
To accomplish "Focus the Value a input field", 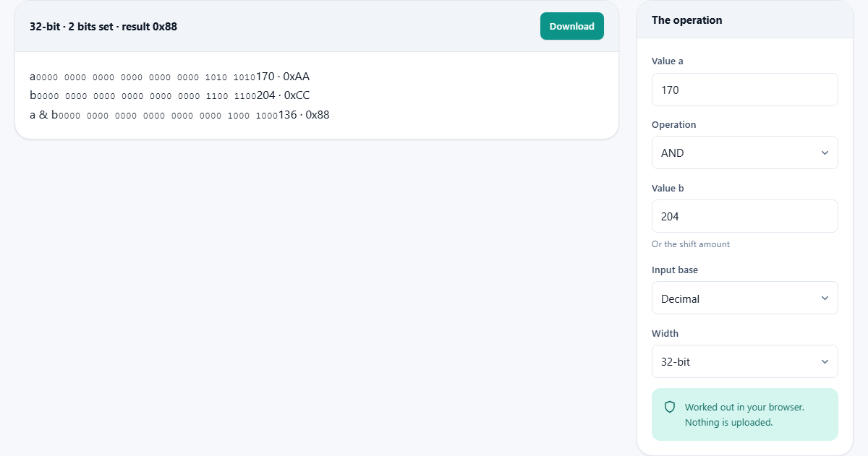I will (x=744, y=90).
